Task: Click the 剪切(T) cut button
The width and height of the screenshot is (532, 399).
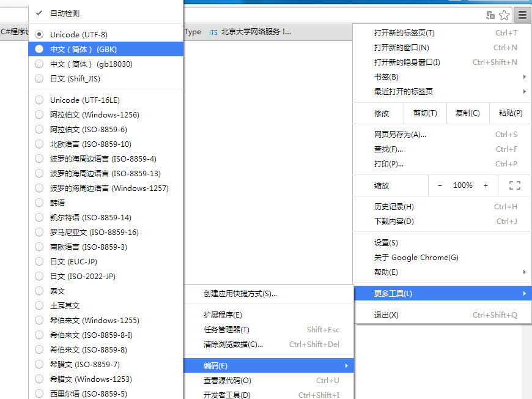Action: pyautogui.click(x=425, y=113)
